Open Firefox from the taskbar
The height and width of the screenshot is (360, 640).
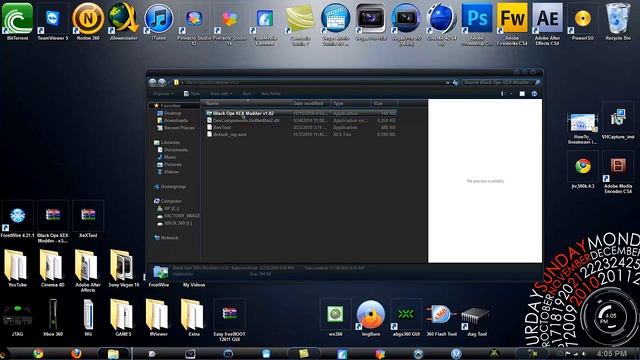tap(76, 353)
